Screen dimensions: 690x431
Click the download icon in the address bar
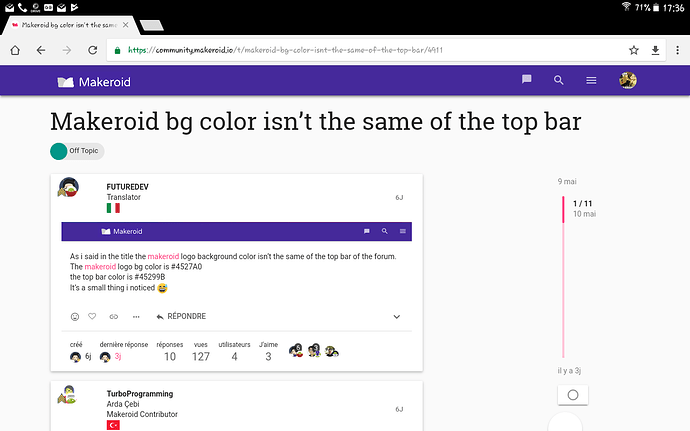point(655,50)
